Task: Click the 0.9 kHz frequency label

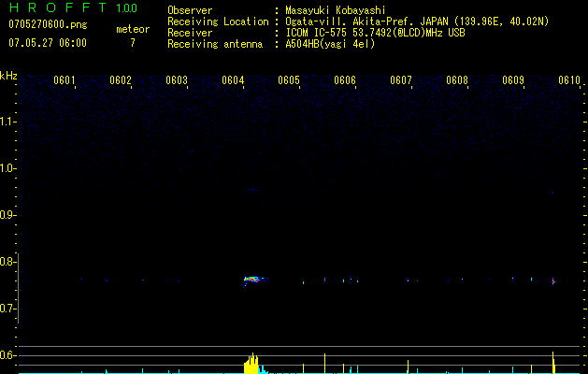Action: coord(8,215)
